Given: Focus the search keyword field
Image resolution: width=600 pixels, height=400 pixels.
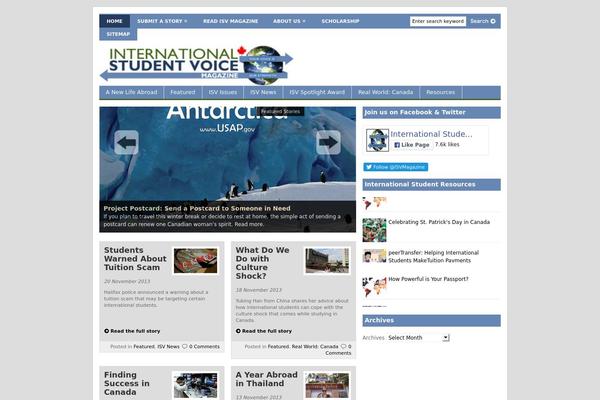Looking at the screenshot, I should coord(438,21).
